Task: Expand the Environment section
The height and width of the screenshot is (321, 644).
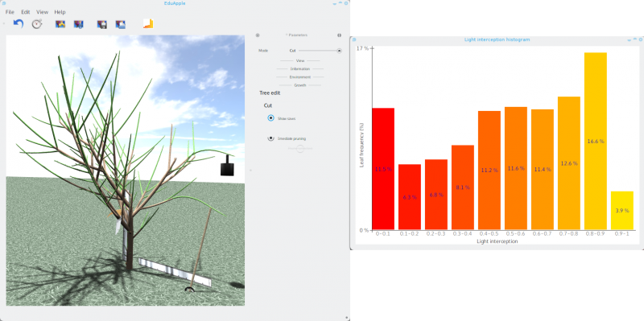Action: [300, 77]
